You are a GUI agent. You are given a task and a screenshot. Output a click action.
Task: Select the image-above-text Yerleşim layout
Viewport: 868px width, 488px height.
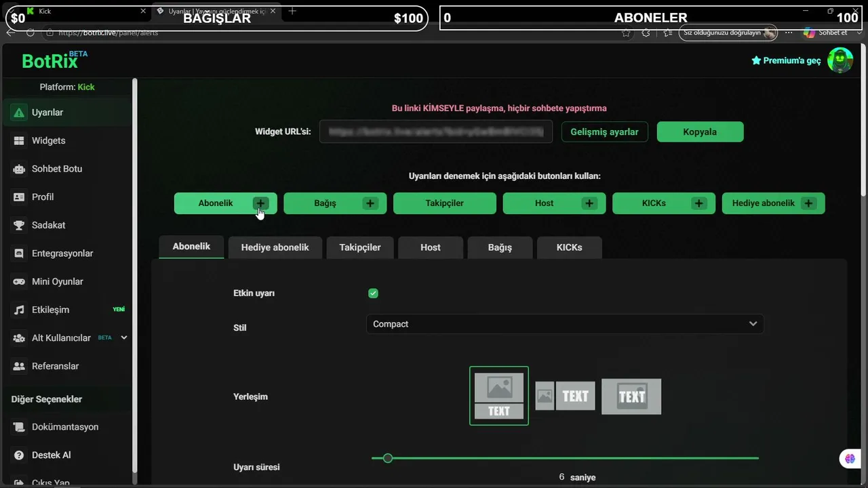(x=499, y=396)
